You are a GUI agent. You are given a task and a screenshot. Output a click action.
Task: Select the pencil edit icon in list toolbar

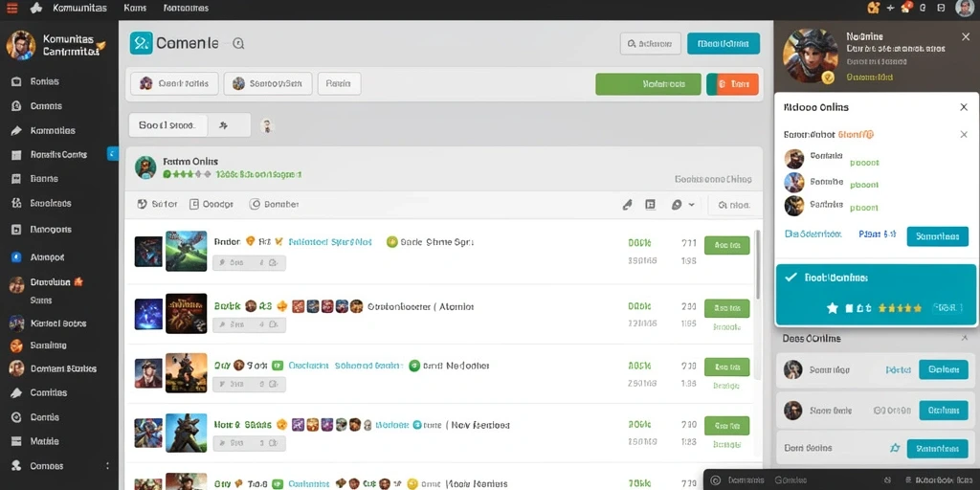(628, 205)
